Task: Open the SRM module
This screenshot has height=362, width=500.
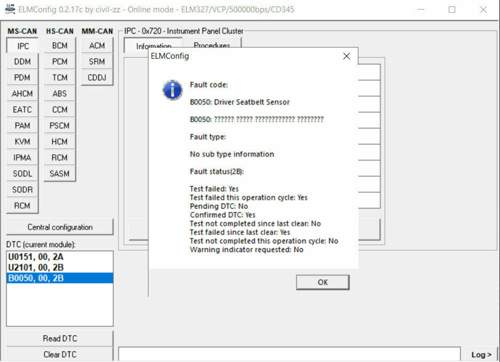Action: (x=97, y=62)
